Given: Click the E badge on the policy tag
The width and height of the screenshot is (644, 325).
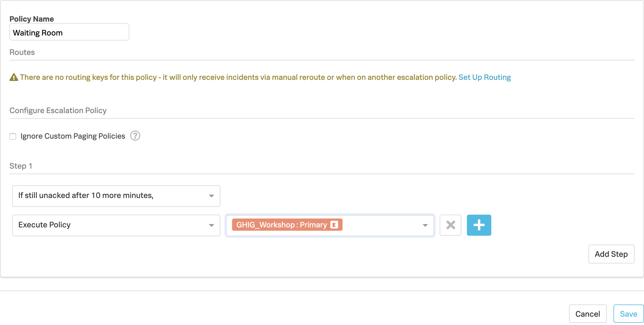Looking at the screenshot, I should click(x=334, y=225).
